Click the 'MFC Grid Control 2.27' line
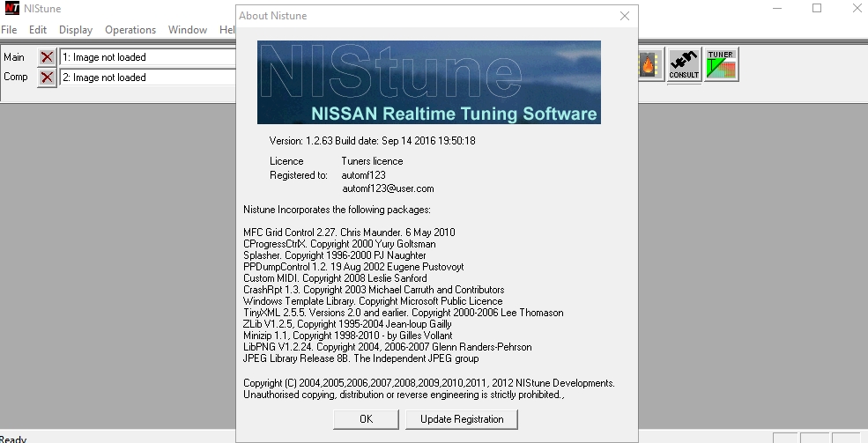The width and height of the screenshot is (868, 443). [x=349, y=233]
